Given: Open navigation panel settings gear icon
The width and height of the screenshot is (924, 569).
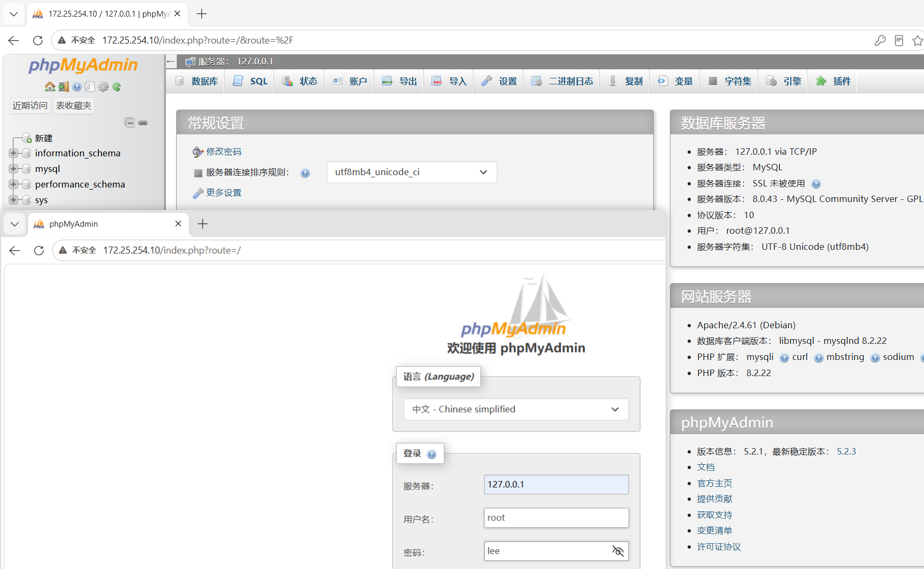Looking at the screenshot, I should coord(103,87).
